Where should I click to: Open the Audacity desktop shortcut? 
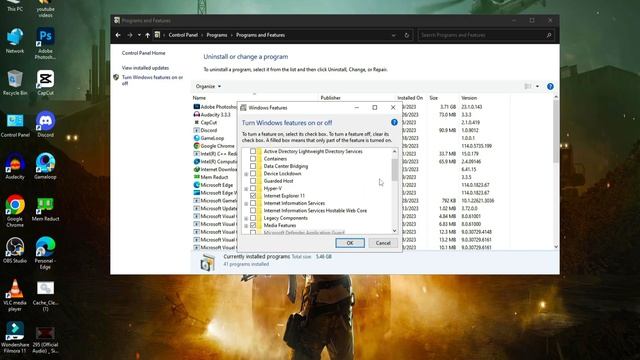(15, 166)
